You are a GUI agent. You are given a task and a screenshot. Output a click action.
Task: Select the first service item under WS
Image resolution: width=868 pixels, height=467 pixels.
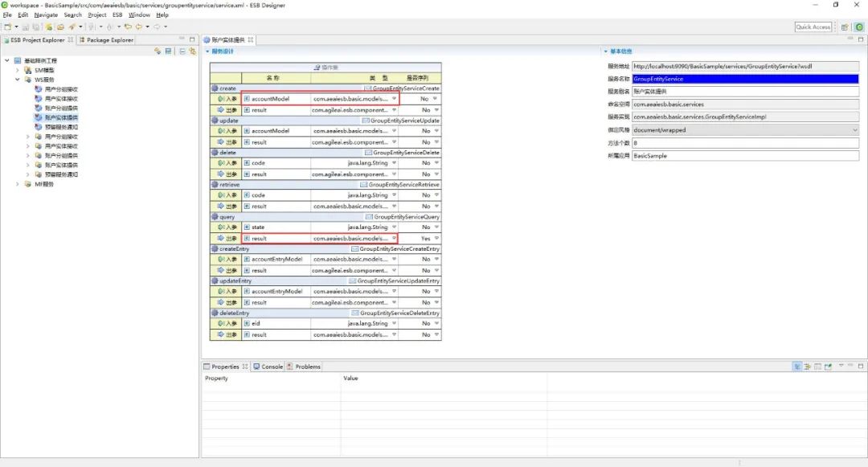[56, 89]
